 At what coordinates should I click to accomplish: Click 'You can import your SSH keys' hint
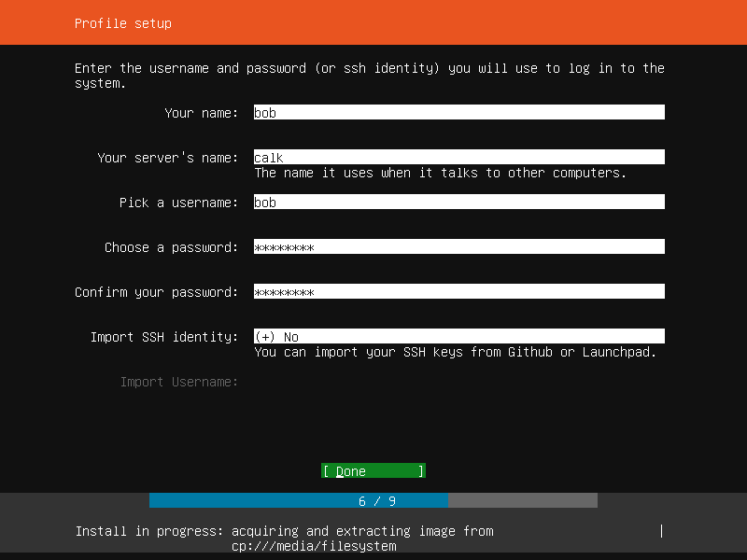pyautogui.click(x=456, y=352)
